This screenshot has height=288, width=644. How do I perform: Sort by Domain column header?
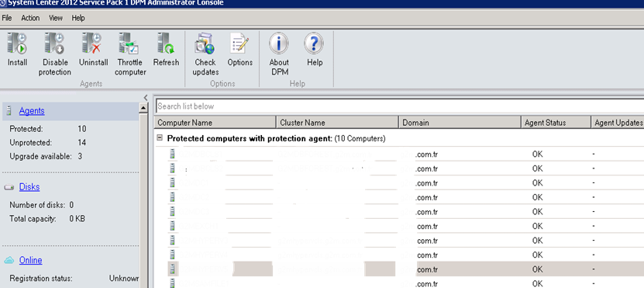[460, 123]
